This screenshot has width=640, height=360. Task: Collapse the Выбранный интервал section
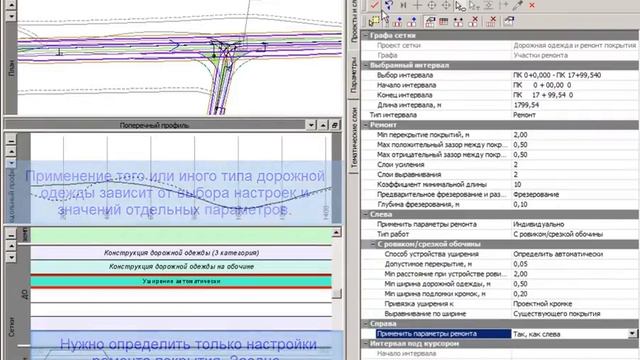click(x=366, y=65)
